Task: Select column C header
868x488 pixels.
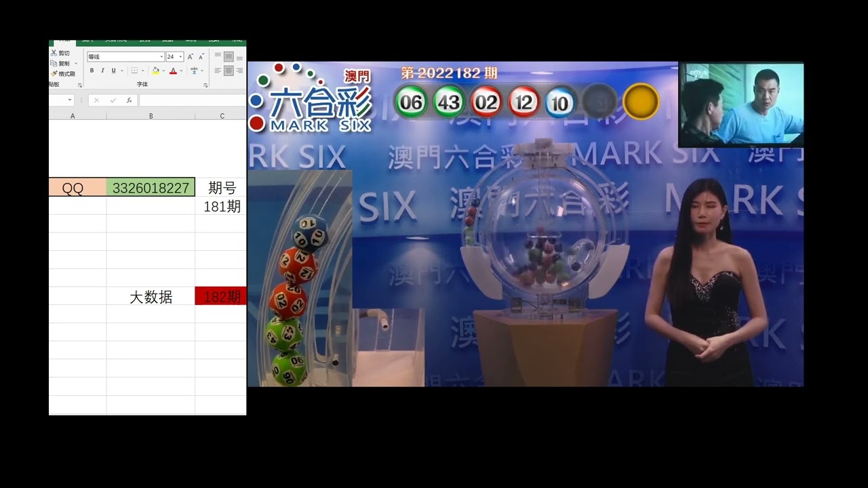Action: 220,116
